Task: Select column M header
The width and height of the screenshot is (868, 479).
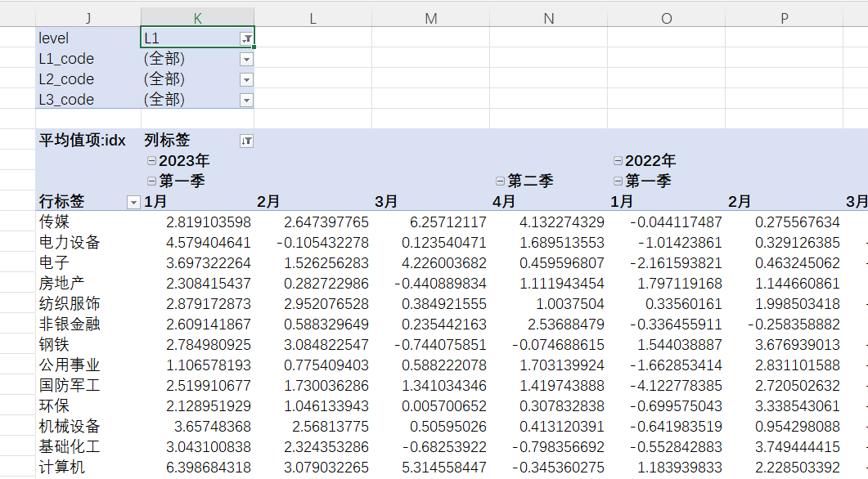Action: pos(430,18)
